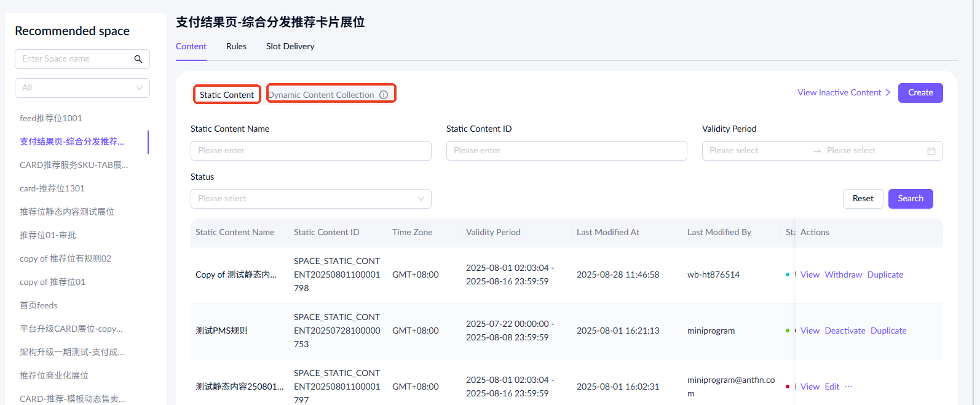Click the name cell 测试静态内容250801
The height and width of the screenshot is (405, 980).
(x=240, y=387)
